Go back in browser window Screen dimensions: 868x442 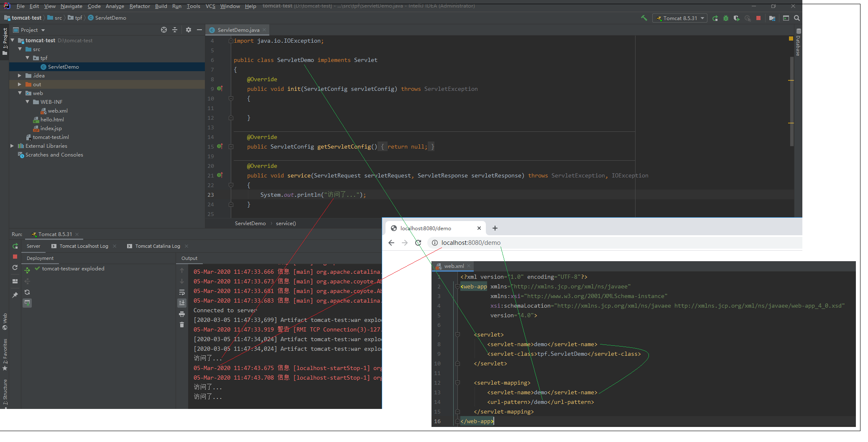[x=391, y=243]
